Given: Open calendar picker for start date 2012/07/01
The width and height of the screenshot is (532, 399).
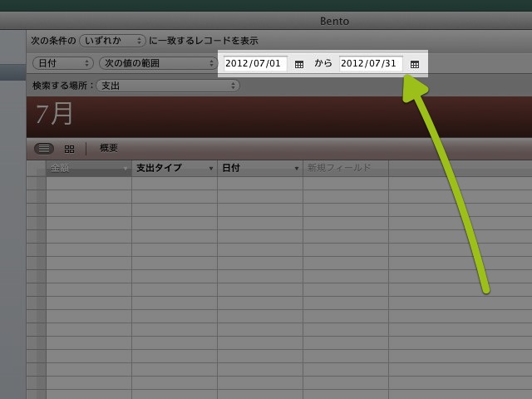Looking at the screenshot, I should 299,64.
